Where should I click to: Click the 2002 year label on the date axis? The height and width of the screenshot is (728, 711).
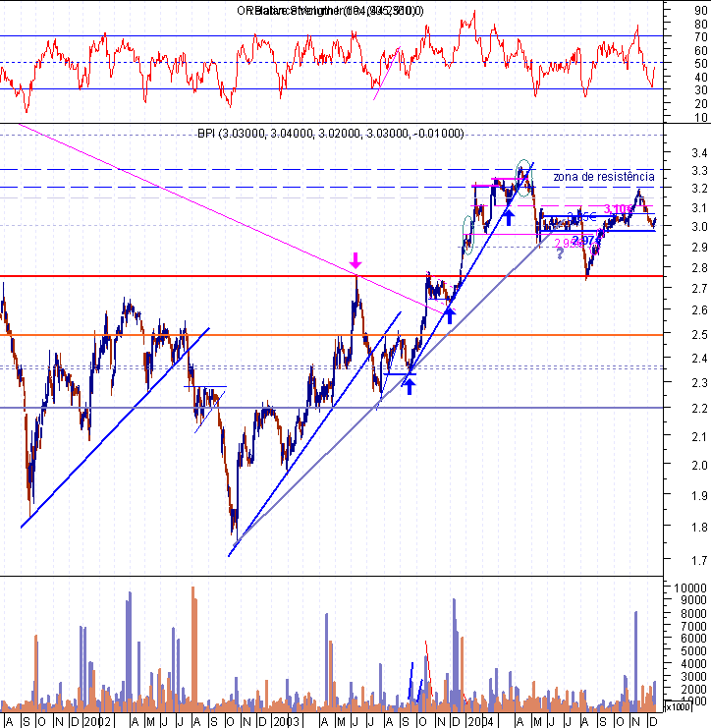[x=97, y=721]
